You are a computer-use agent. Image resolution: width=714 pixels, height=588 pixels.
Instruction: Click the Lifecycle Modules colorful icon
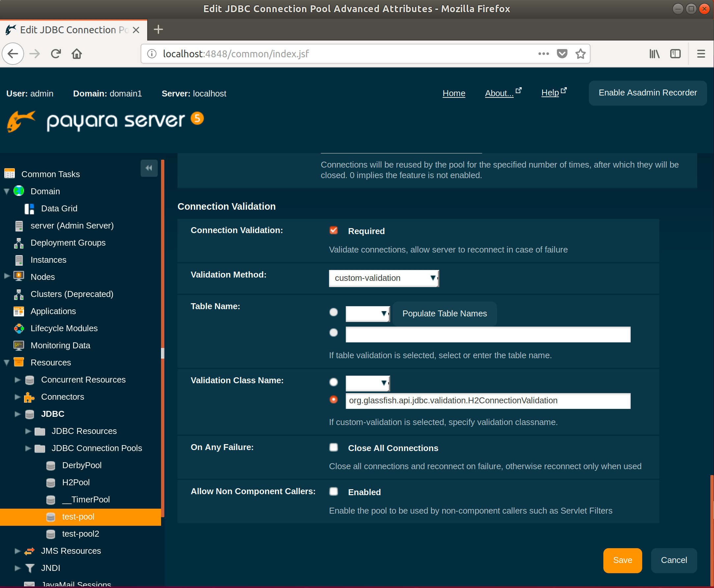19,328
